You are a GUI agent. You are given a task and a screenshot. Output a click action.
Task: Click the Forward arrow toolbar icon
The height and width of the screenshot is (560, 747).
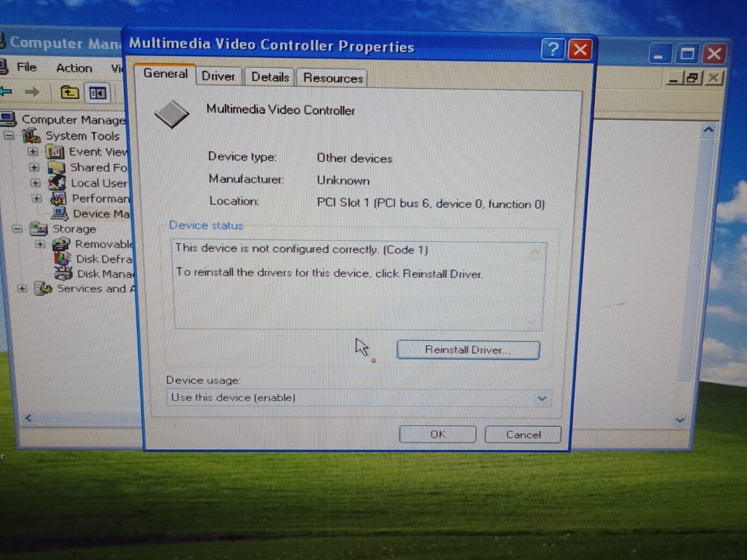tap(32, 92)
